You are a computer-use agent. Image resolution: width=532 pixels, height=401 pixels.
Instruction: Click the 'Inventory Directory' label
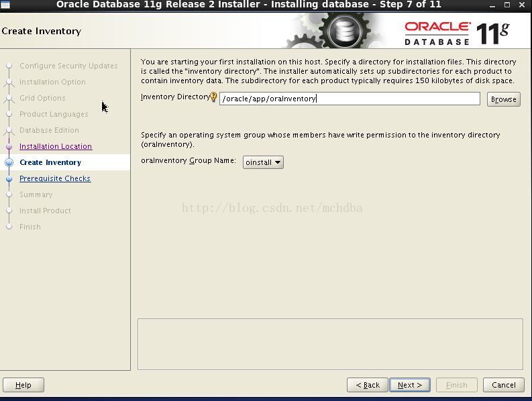[175, 97]
